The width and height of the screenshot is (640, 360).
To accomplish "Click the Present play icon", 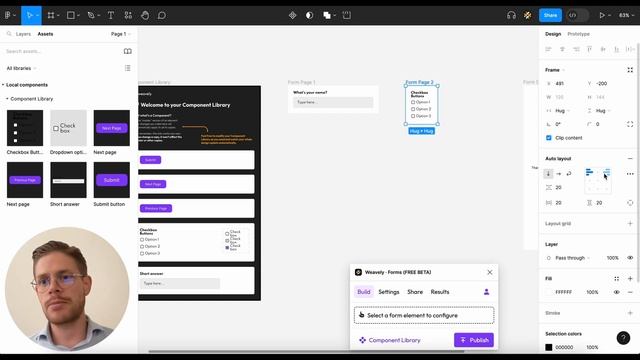I will [x=602, y=15].
